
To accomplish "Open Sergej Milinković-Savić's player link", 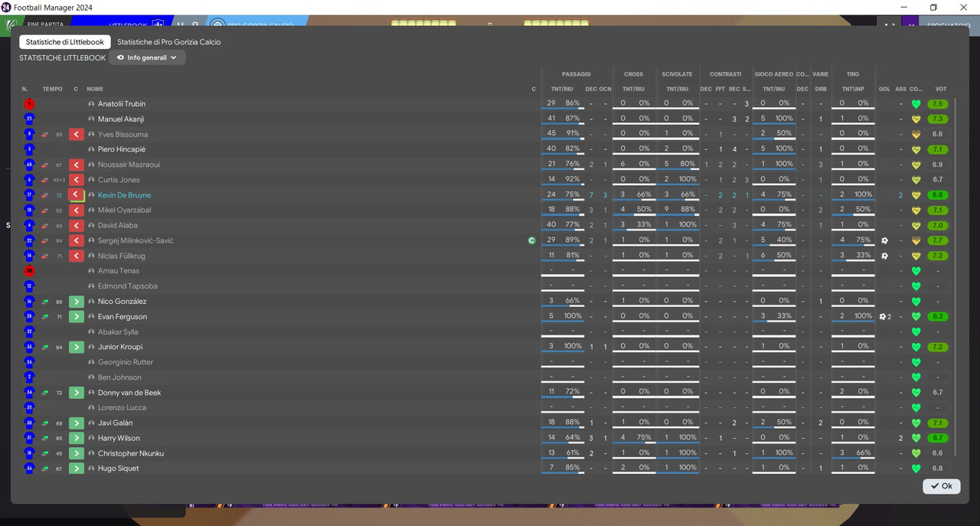I will [136, 241].
